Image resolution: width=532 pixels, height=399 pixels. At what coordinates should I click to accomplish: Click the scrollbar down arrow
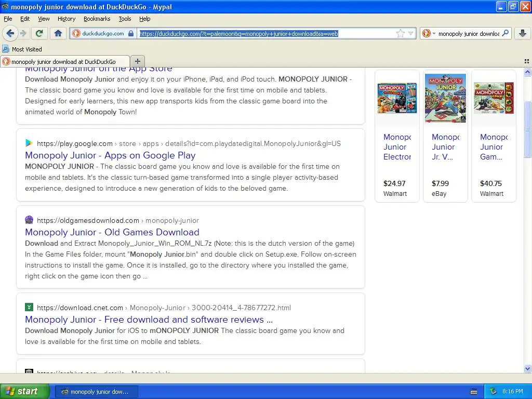tap(527, 368)
